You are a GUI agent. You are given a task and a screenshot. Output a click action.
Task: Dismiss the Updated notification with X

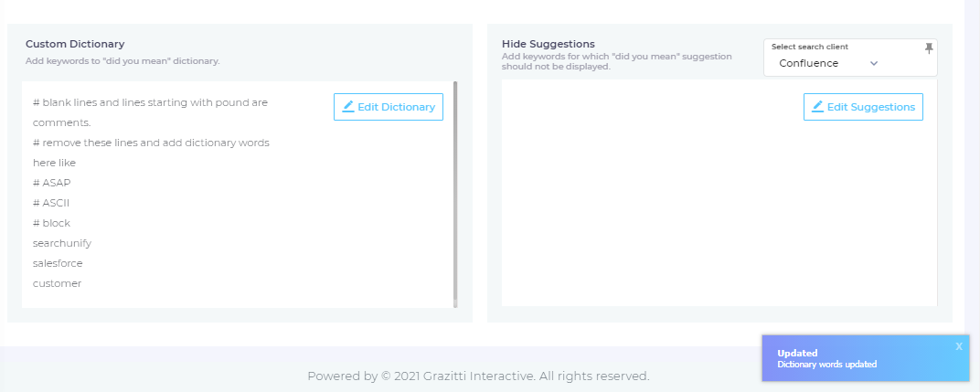tap(959, 346)
